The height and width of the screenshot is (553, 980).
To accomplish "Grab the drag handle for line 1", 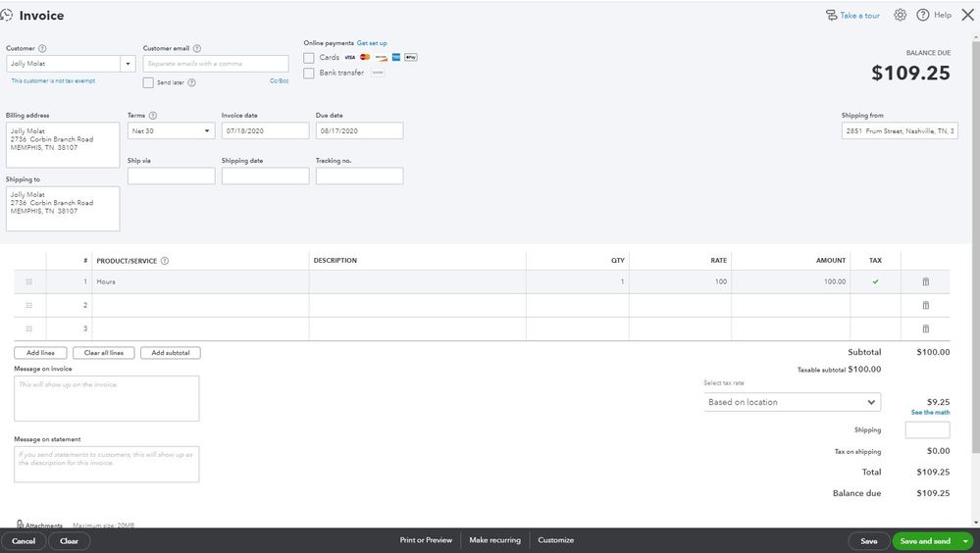I will coord(28,281).
